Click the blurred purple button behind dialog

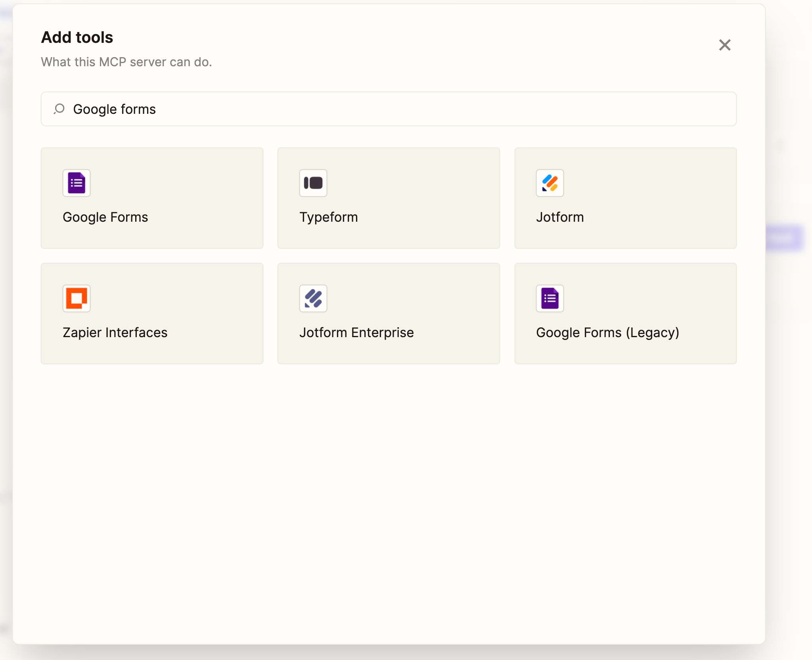(784, 238)
